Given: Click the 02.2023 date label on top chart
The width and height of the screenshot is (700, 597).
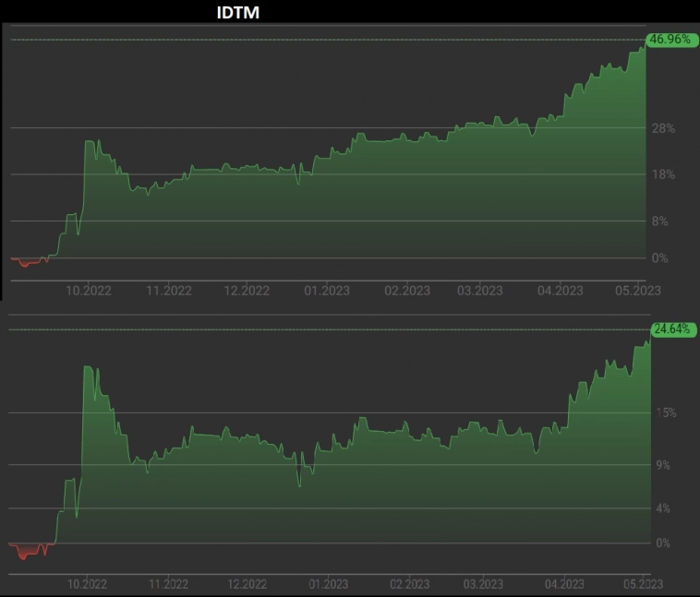Looking at the screenshot, I should click(407, 291).
